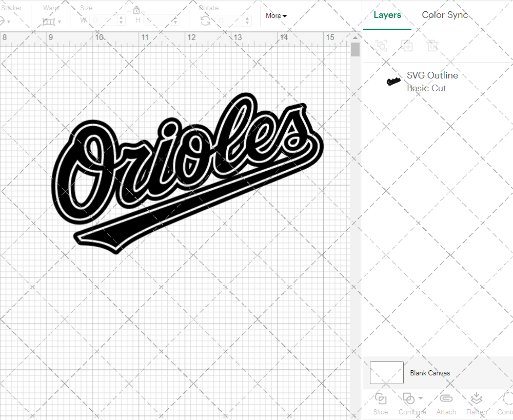Click the Warp tool icon
This screenshot has height=420, width=513.
click(50, 21)
